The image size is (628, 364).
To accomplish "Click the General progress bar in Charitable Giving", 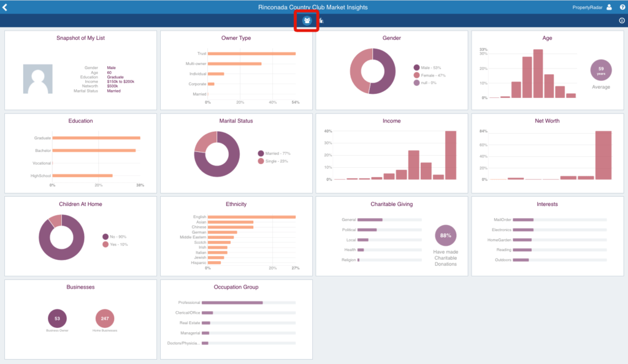I will (389, 219).
